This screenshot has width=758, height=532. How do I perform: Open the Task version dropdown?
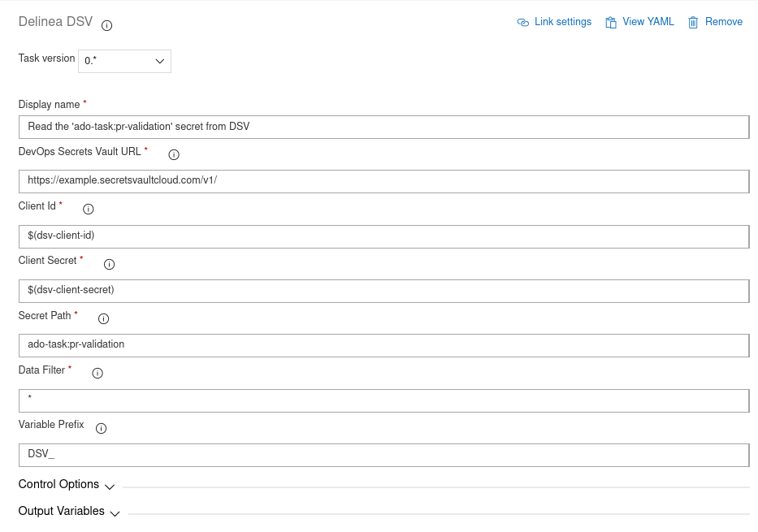click(125, 62)
